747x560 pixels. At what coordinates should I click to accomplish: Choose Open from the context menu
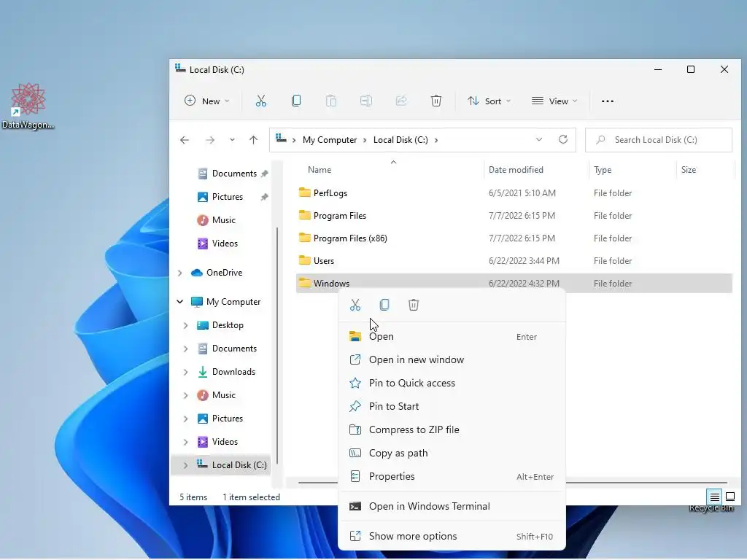coord(452,337)
